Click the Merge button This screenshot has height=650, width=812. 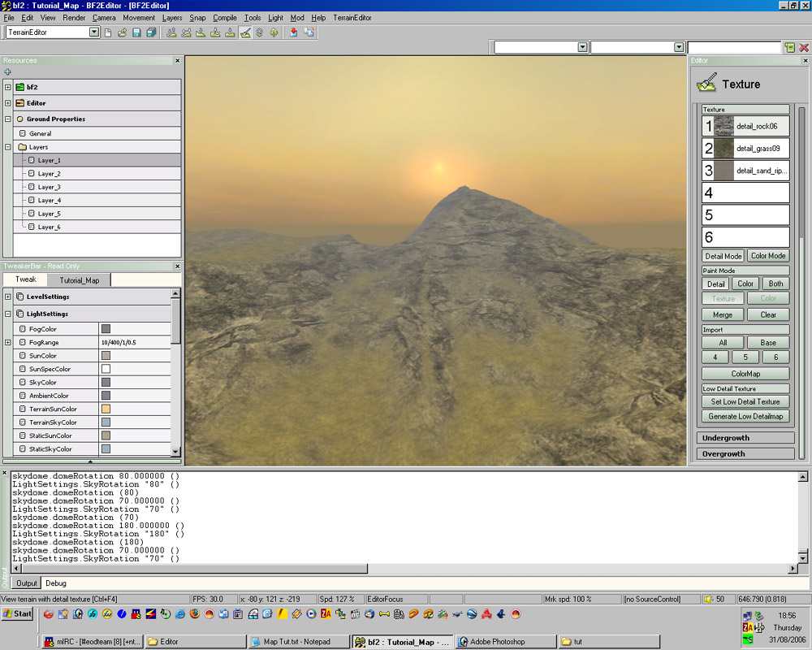click(723, 314)
